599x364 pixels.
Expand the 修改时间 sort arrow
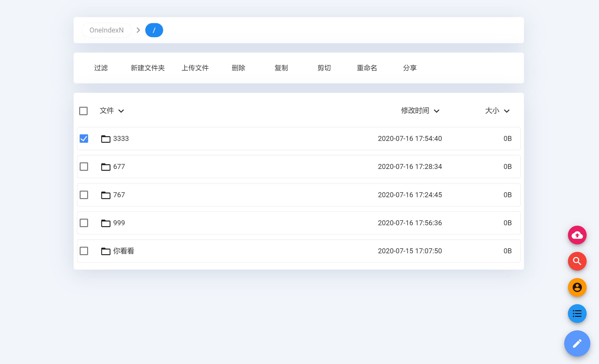coord(436,111)
